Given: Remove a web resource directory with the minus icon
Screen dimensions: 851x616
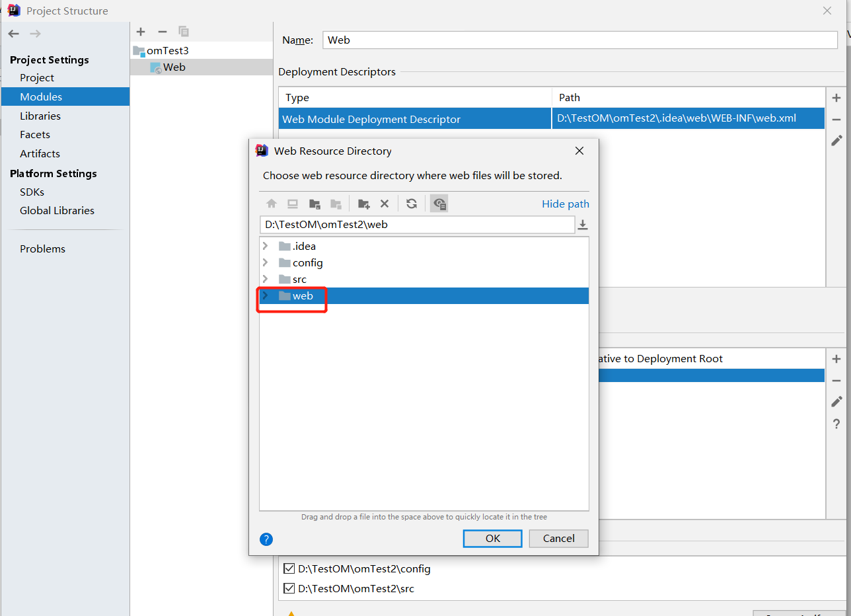Looking at the screenshot, I should (836, 381).
